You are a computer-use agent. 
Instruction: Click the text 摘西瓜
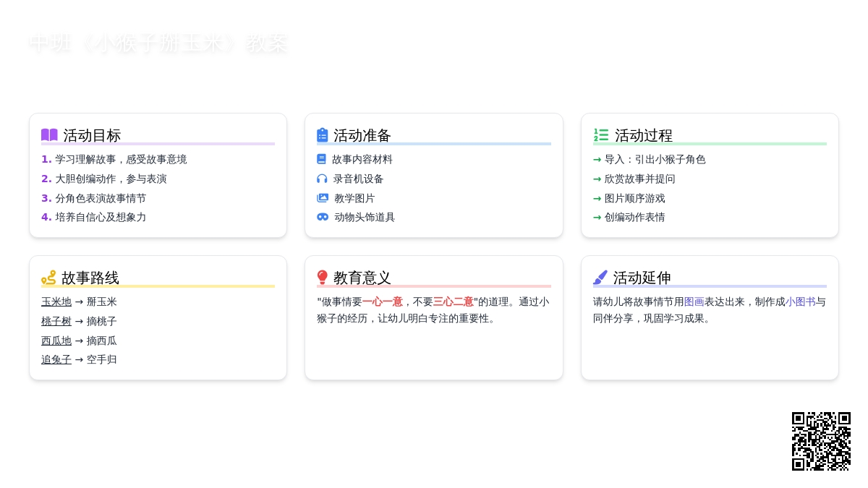(102, 341)
